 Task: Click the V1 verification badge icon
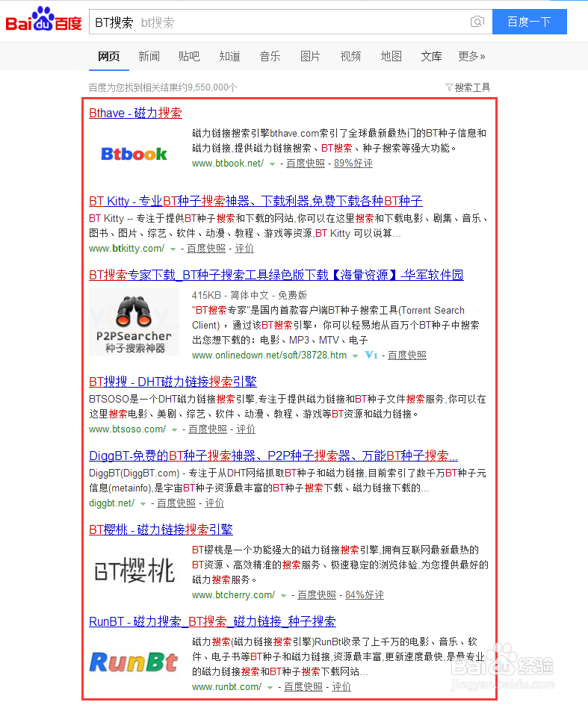[x=371, y=355]
